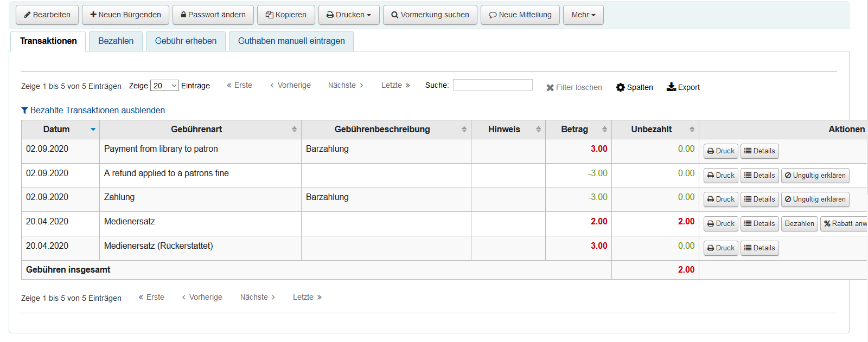Click the Export download icon
Image resolution: width=868 pixels, height=342 pixels.
pos(683,87)
